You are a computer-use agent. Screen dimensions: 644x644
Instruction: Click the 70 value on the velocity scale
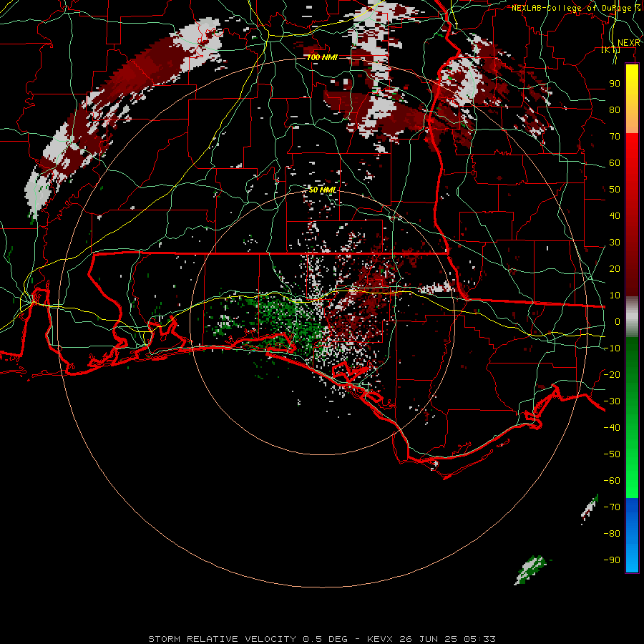(615, 137)
